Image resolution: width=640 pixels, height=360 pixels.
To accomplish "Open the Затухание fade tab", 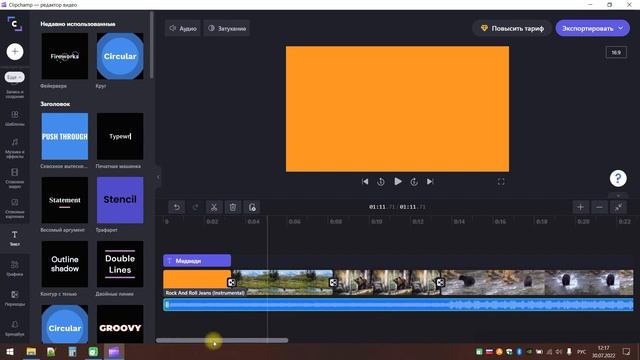I will [x=227, y=28].
